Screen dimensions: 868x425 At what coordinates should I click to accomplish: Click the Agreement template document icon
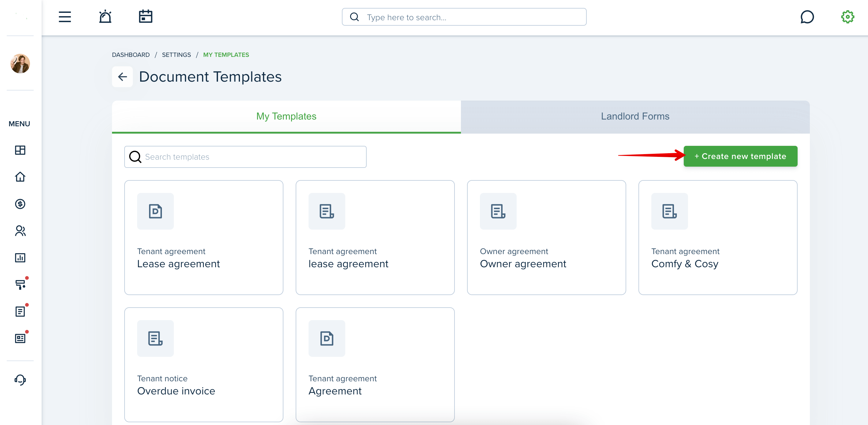tap(327, 338)
